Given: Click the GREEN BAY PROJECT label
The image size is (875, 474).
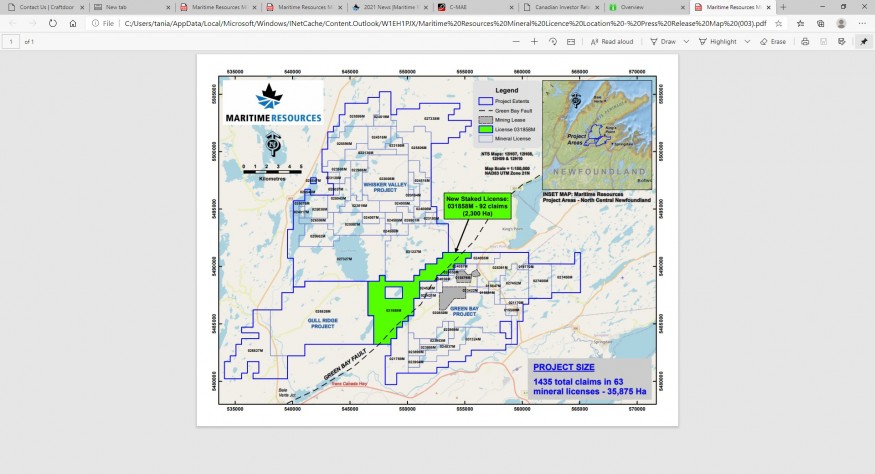Looking at the screenshot, I should 464,311.
